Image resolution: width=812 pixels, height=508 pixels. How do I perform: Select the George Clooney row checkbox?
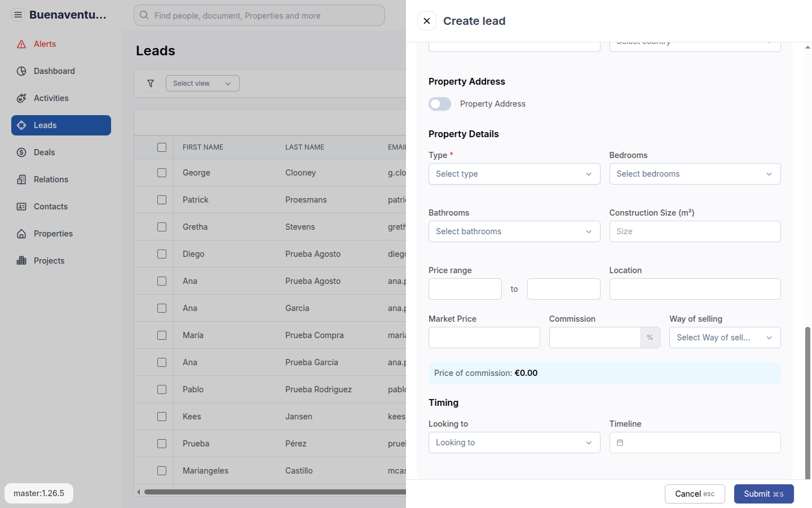[162, 173]
